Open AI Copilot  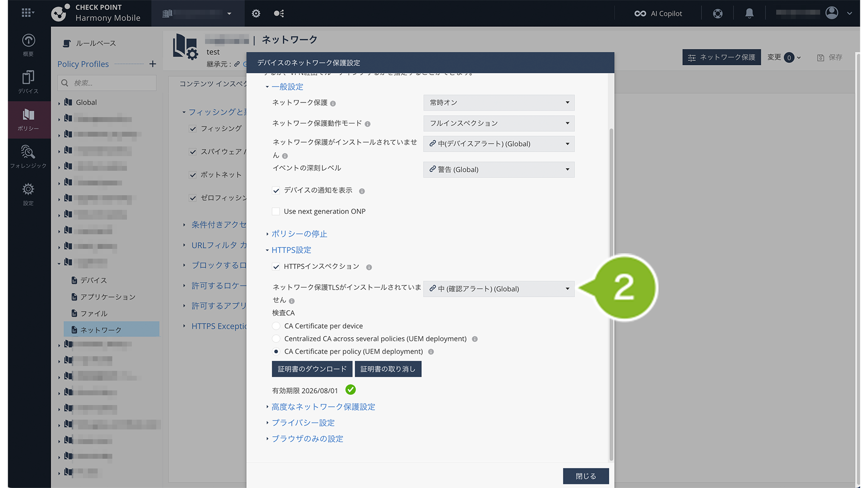coord(658,14)
